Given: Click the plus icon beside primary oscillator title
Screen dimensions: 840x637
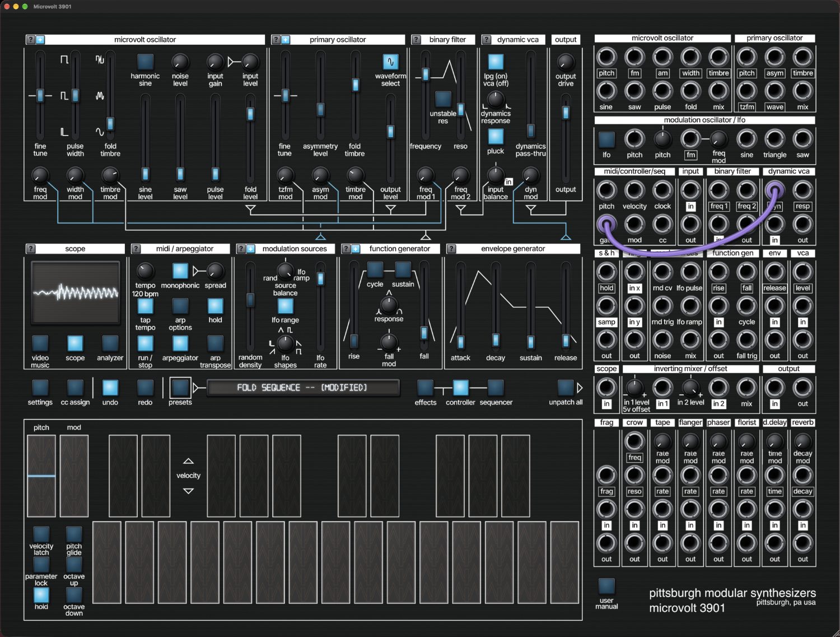Looking at the screenshot, I should click(x=286, y=40).
